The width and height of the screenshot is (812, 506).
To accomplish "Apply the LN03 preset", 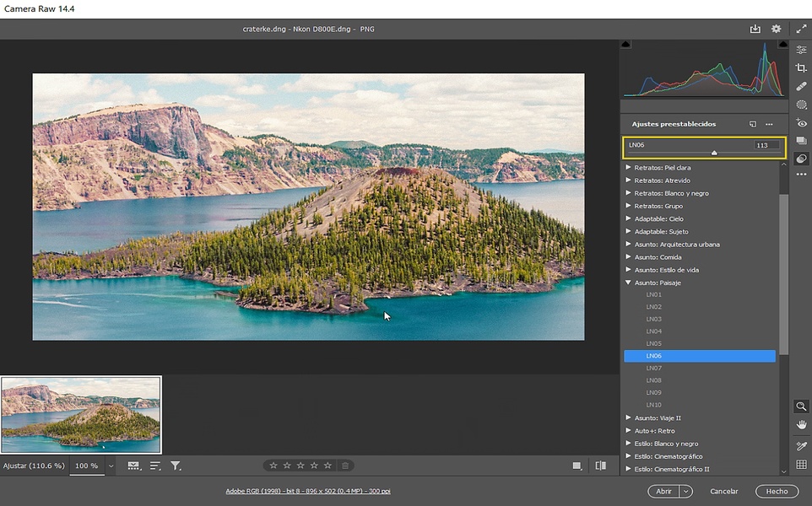I will (x=654, y=320).
